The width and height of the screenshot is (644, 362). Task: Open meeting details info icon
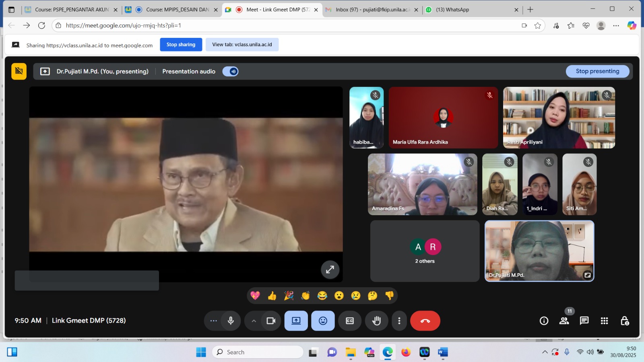pos(544,321)
